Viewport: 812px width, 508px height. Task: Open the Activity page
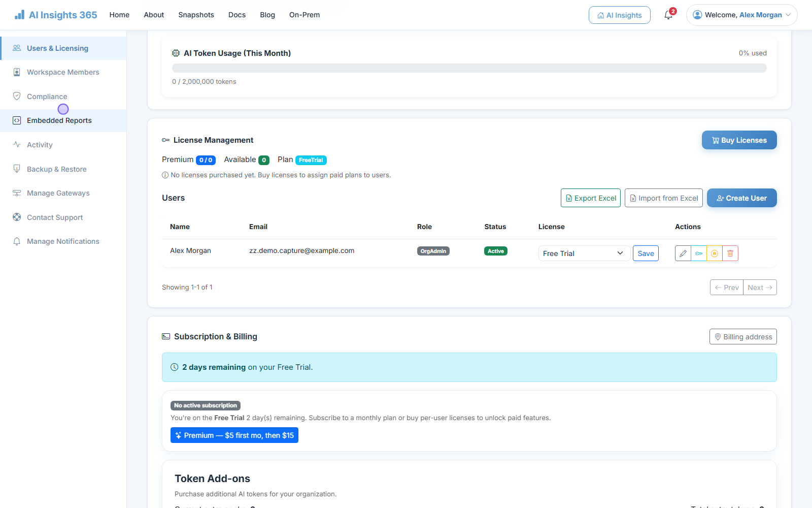tap(63, 145)
